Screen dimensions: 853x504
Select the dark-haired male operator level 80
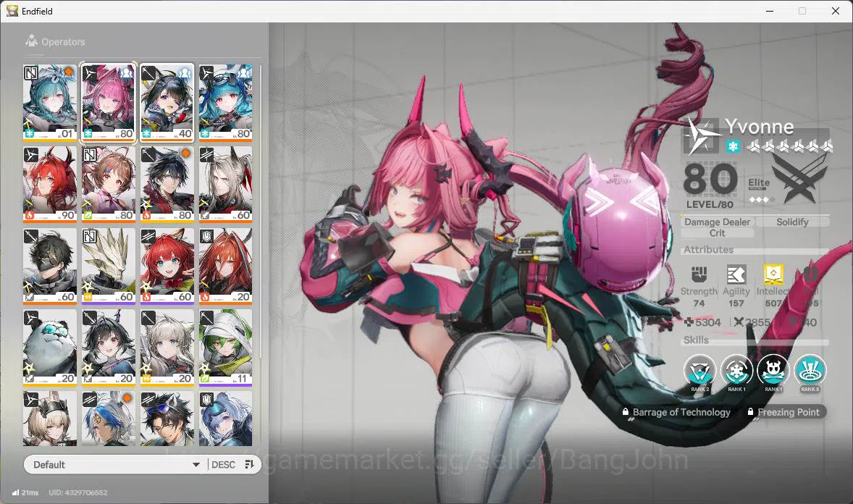tap(167, 185)
